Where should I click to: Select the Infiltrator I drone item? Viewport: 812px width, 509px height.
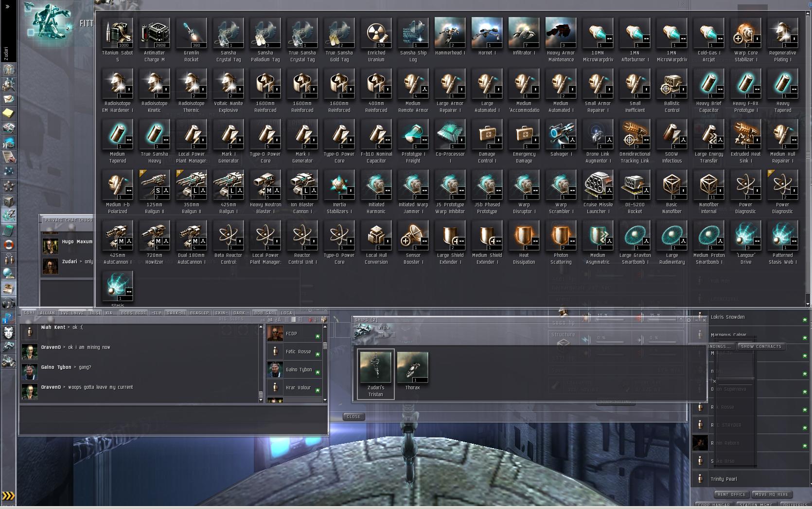point(524,40)
